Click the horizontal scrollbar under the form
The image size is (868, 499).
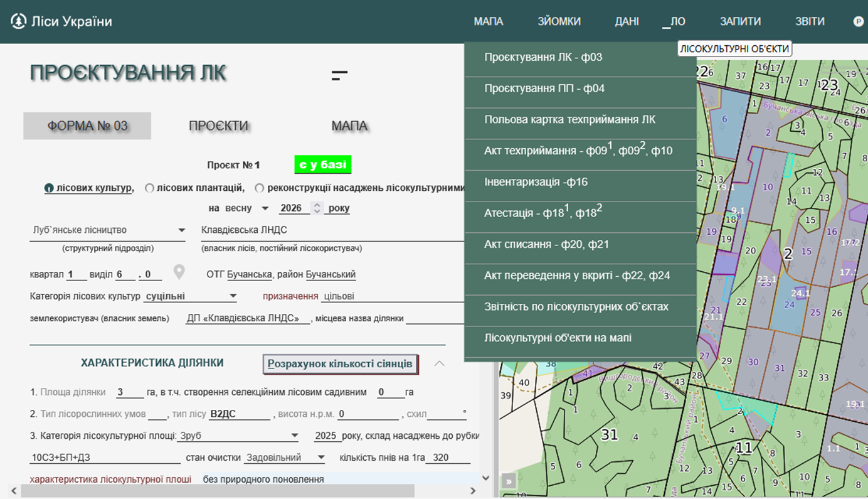click(217, 490)
